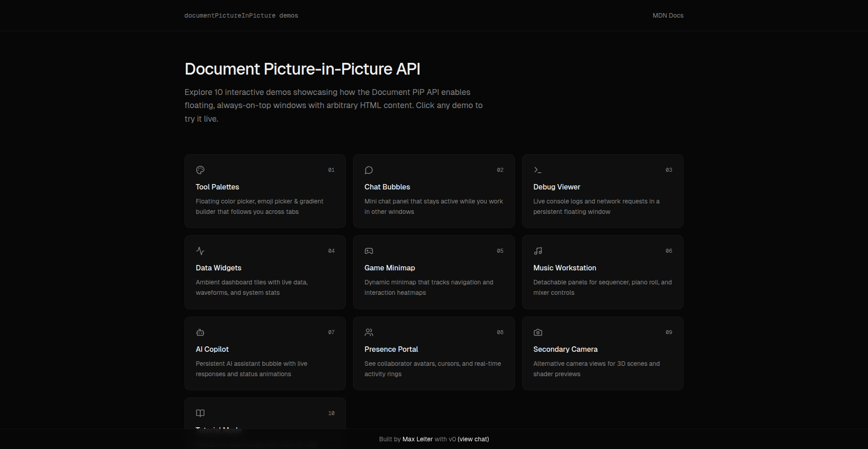Click the activity waveform icon for Data Widgets
The height and width of the screenshot is (449, 868).
[x=200, y=251]
